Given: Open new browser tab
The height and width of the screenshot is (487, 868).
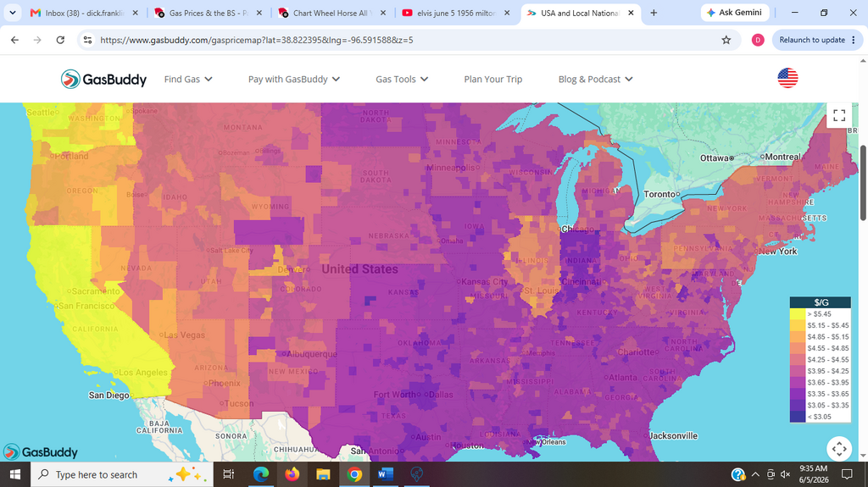Looking at the screenshot, I should 654,13.
